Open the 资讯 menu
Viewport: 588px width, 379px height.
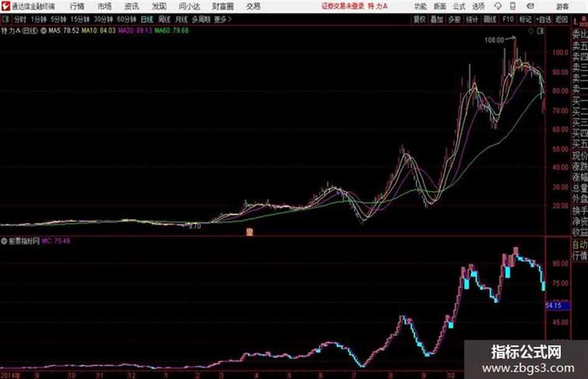pos(132,6)
